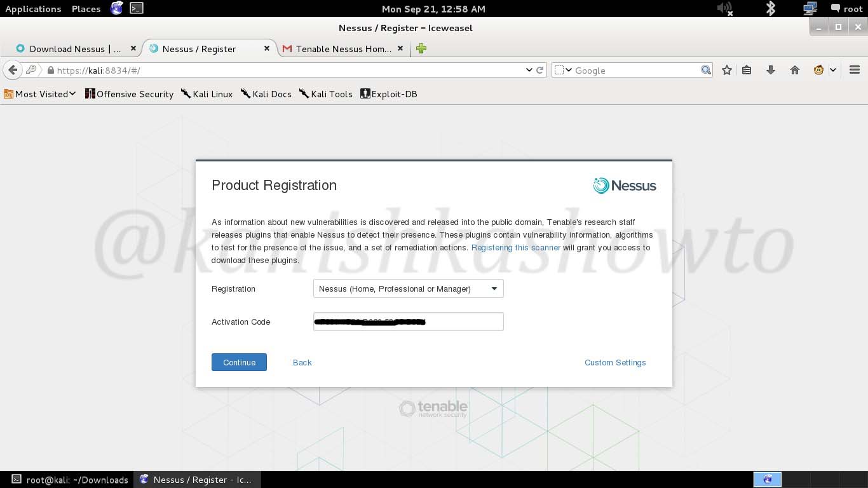
Task: Click the Activation Code input field
Action: [409, 322]
